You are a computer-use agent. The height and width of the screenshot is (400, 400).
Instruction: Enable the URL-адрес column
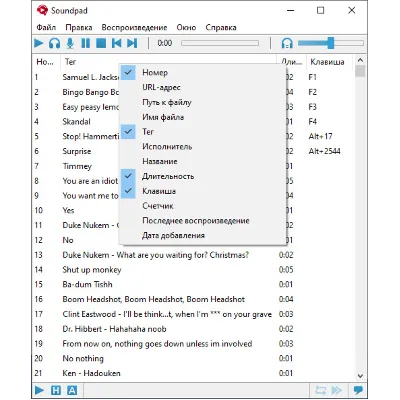pos(202,87)
